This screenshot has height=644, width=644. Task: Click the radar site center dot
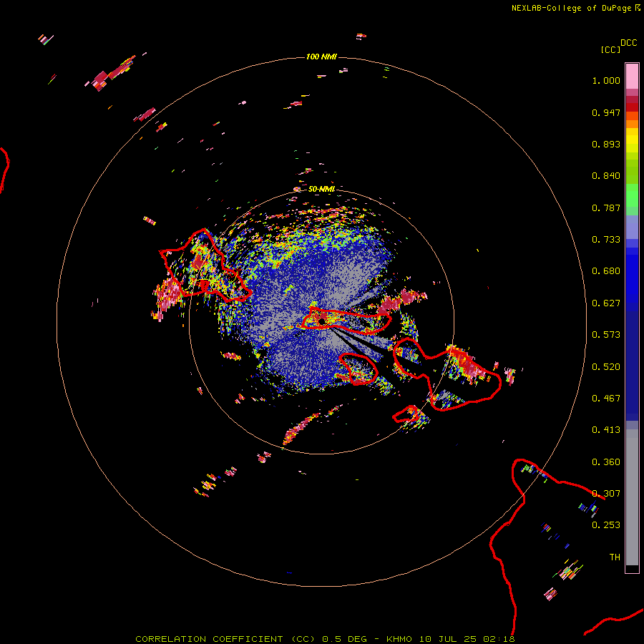pyautogui.click(x=322, y=321)
